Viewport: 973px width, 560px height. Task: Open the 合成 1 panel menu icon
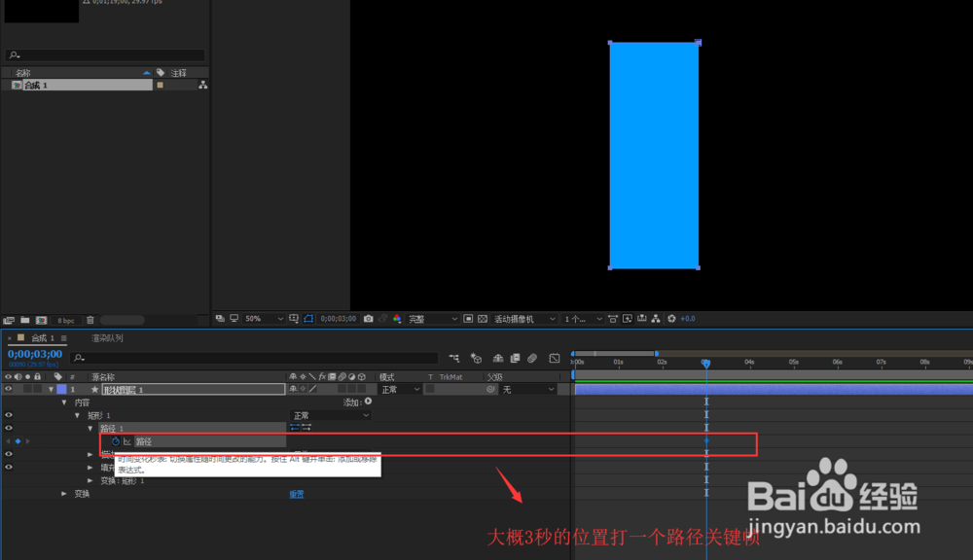pyautogui.click(x=63, y=338)
